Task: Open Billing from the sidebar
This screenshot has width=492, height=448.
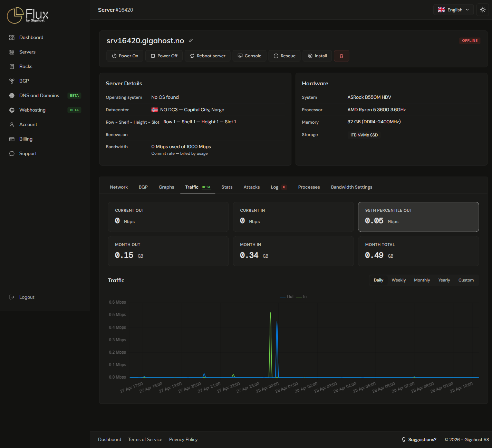Action: click(26, 139)
